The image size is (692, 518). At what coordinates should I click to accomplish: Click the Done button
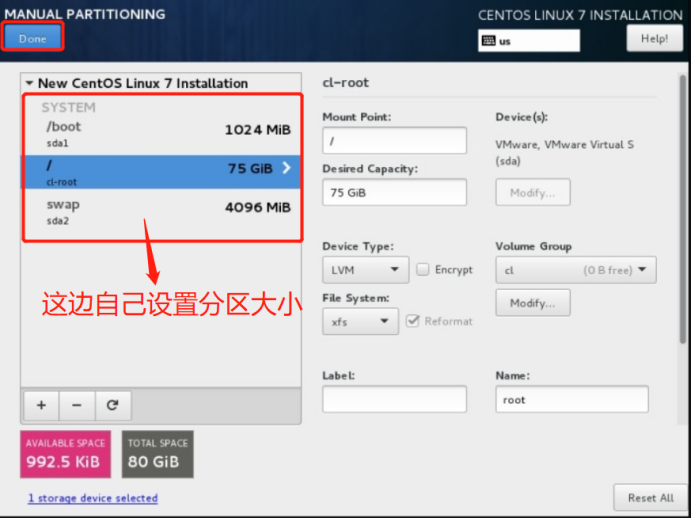33,37
